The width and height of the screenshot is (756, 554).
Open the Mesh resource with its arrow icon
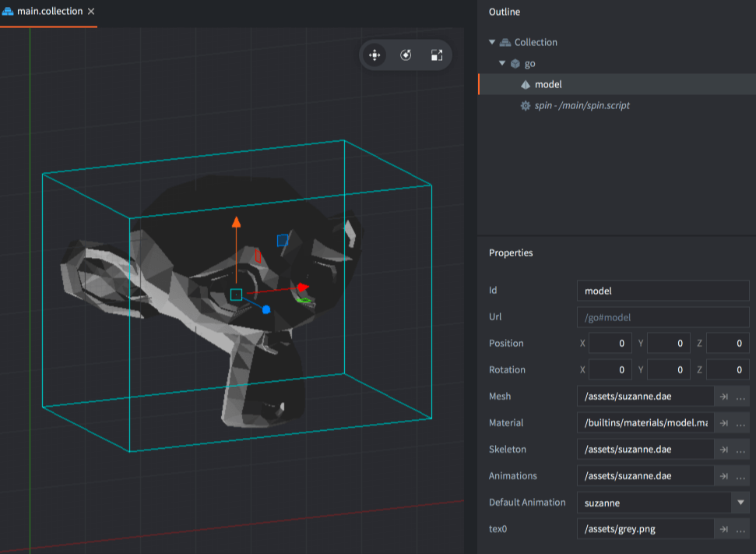pos(723,397)
